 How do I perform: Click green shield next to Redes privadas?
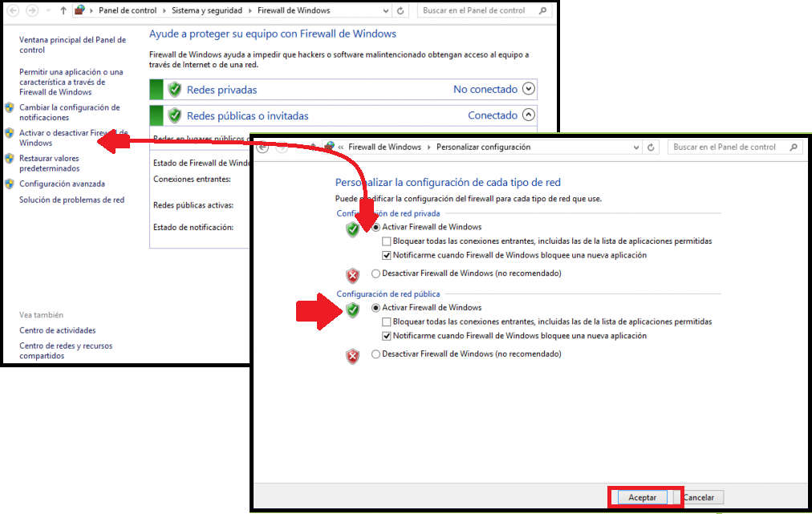[x=175, y=90]
